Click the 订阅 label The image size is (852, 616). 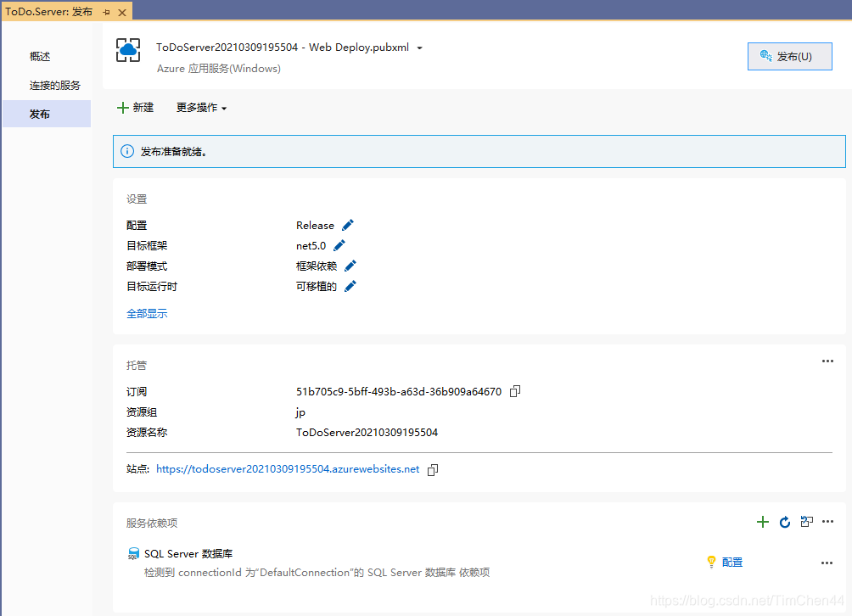point(137,392)
